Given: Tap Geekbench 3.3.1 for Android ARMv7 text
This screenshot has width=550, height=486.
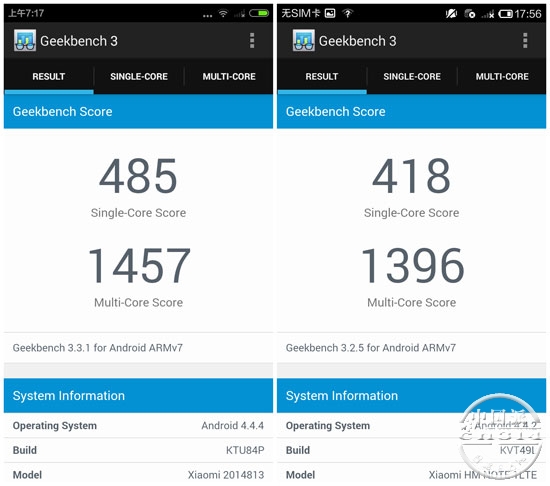Looking at the screenshot, I should [98, 348].
